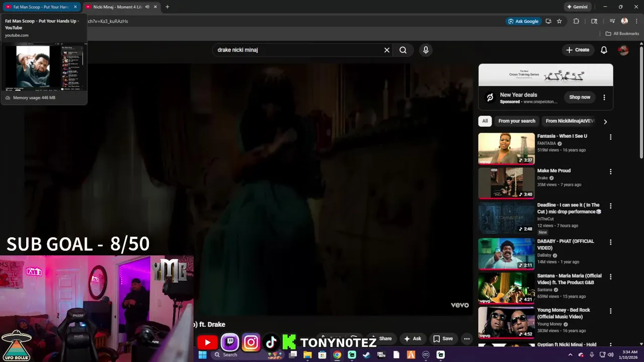
Task: Start voice search with the microphone
Action: (x=426, y=50)
